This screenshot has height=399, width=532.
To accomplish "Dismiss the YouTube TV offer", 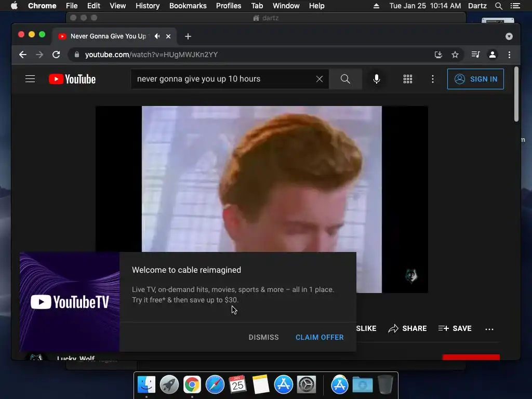I will 263,337.
